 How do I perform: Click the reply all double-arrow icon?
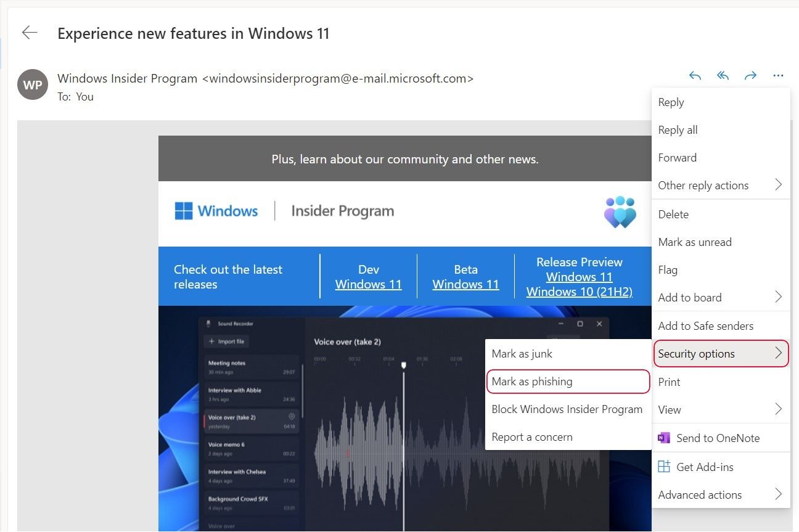pos(723,76)
